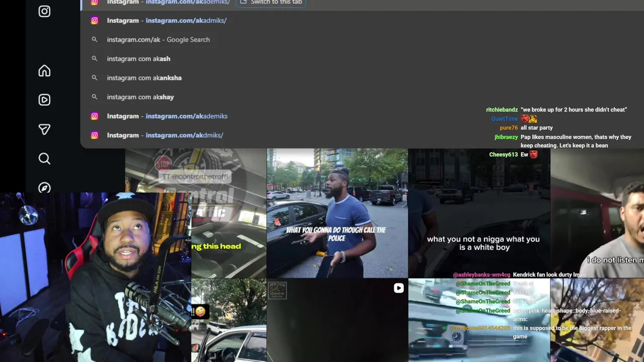
Task: Choose the 'instagram com akash' suggestion
Action: [362, 59]
